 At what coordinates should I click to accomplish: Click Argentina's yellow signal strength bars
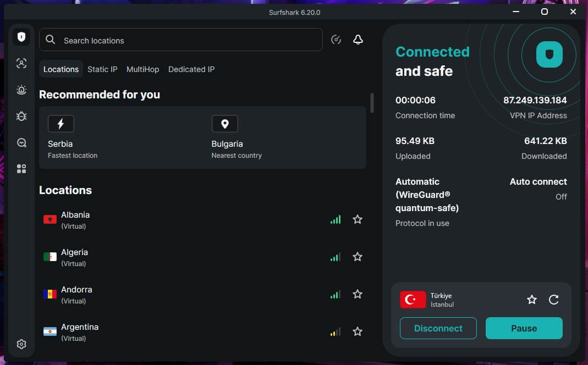click(x=336, y=331)
